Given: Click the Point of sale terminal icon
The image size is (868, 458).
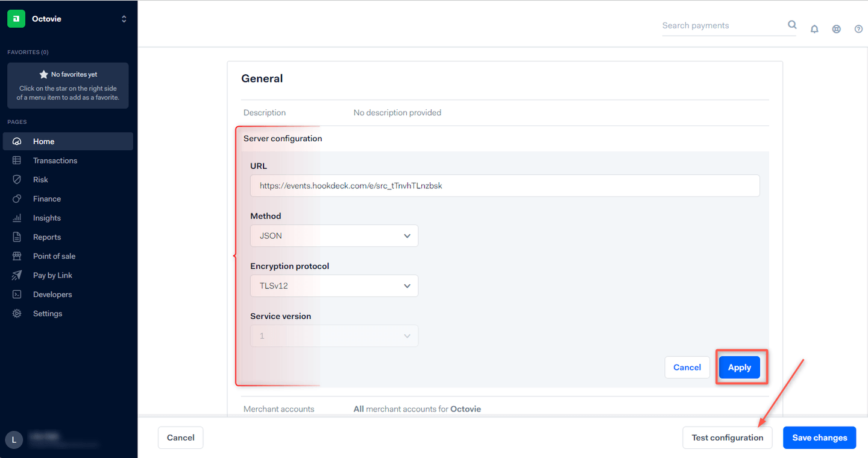Looking at the screenshot, I should point(17,256).
